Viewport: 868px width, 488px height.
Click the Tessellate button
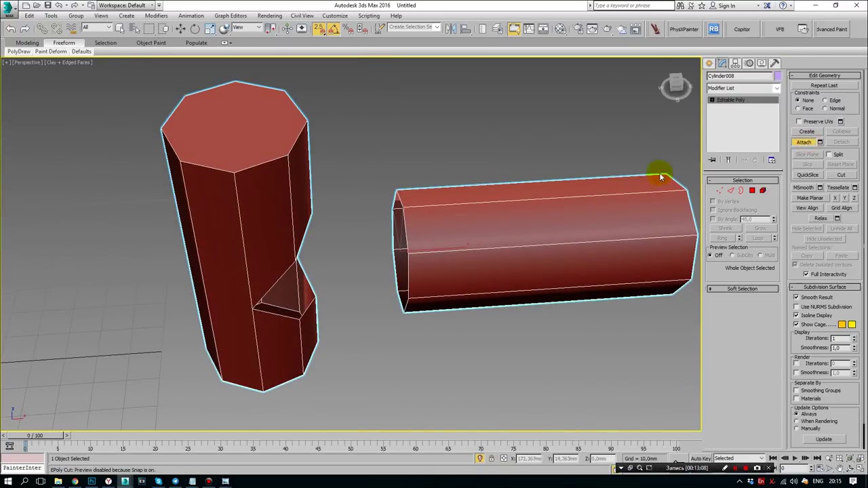click(x=837, y=188)
